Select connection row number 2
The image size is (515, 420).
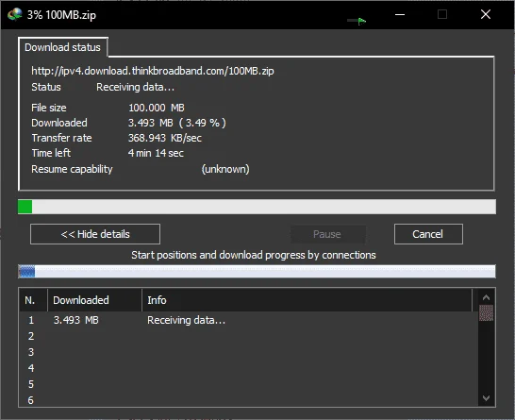pos(248,336)
